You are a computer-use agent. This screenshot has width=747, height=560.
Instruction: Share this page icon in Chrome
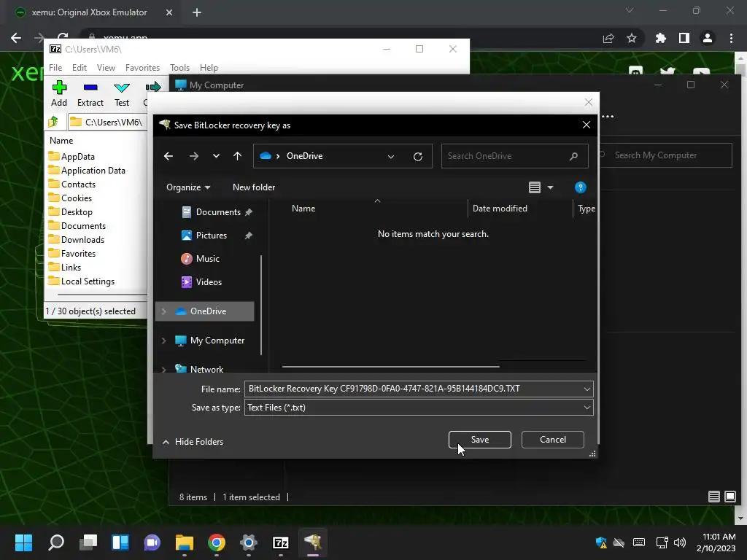(608, 38)
